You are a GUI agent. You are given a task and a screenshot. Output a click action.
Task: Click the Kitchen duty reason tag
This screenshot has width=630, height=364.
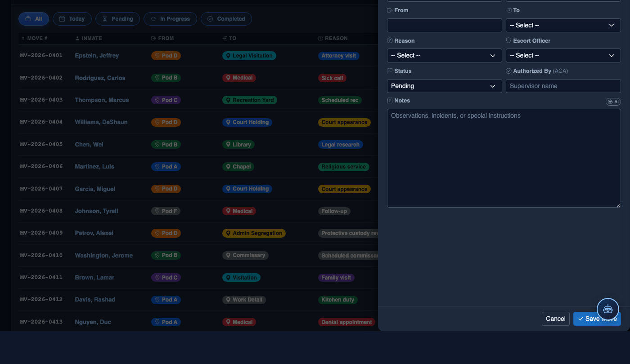[337, 300]
